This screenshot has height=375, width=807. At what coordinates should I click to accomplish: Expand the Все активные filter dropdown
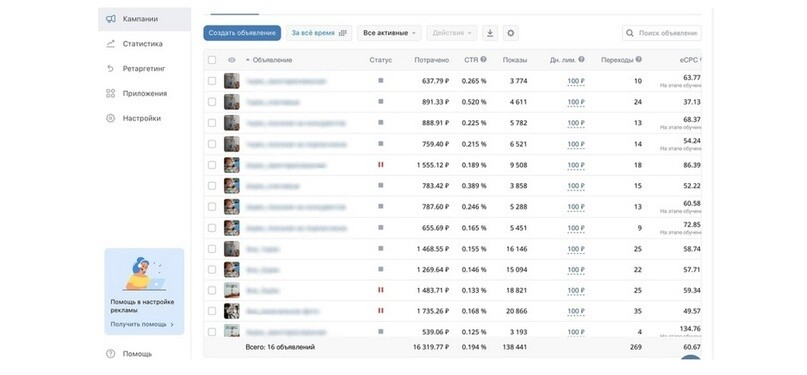(x=390, y=33)
